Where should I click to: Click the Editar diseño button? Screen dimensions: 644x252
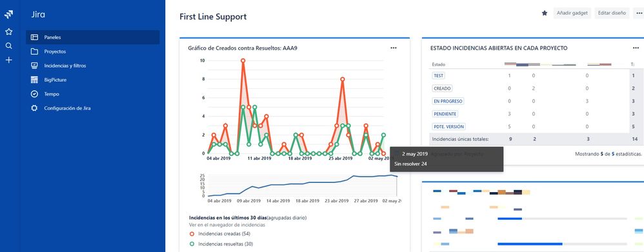pos(611,13)
